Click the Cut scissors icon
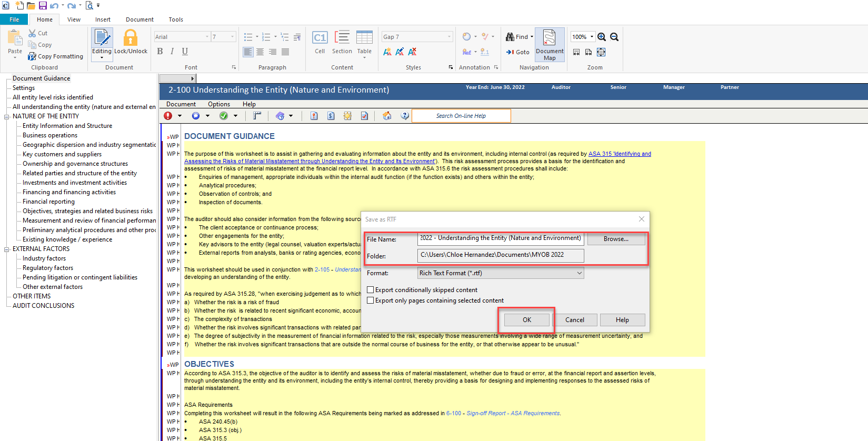This screenshot has height=441, width=868. click(33, 33)
